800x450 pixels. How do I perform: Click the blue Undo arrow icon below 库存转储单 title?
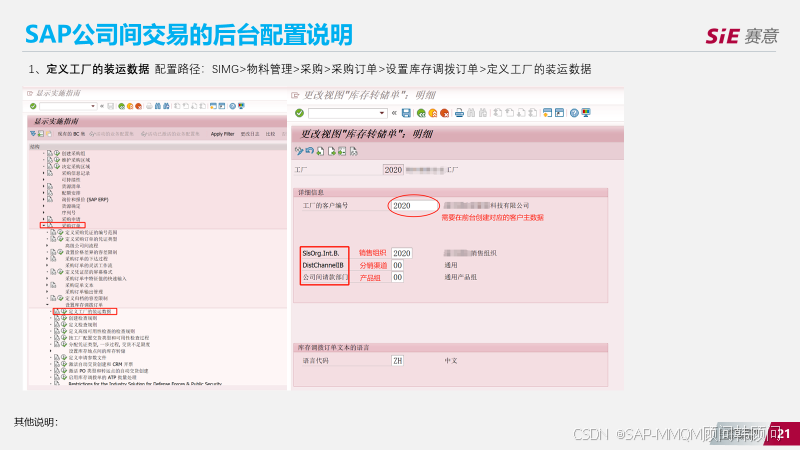(x=310, y=151)
